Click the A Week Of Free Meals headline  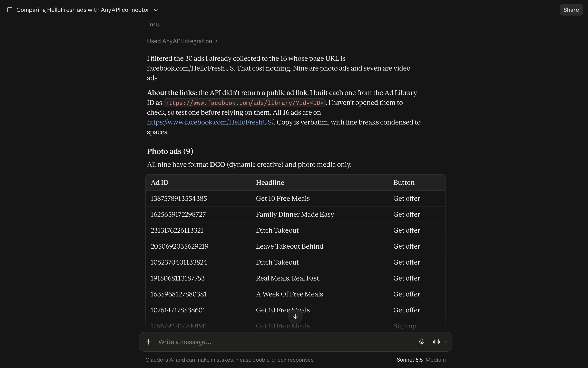click(289, 294)
